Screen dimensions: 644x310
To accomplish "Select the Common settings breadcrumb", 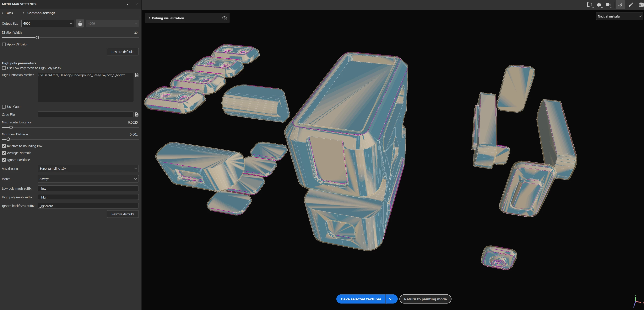I will pyautogui.click(x=41, y=13).
